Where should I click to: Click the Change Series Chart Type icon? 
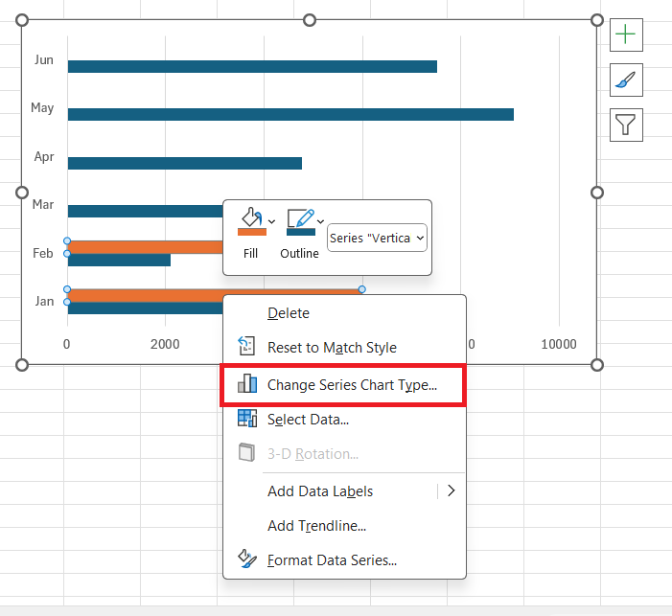pyautogui.click(x=247, y=383)
